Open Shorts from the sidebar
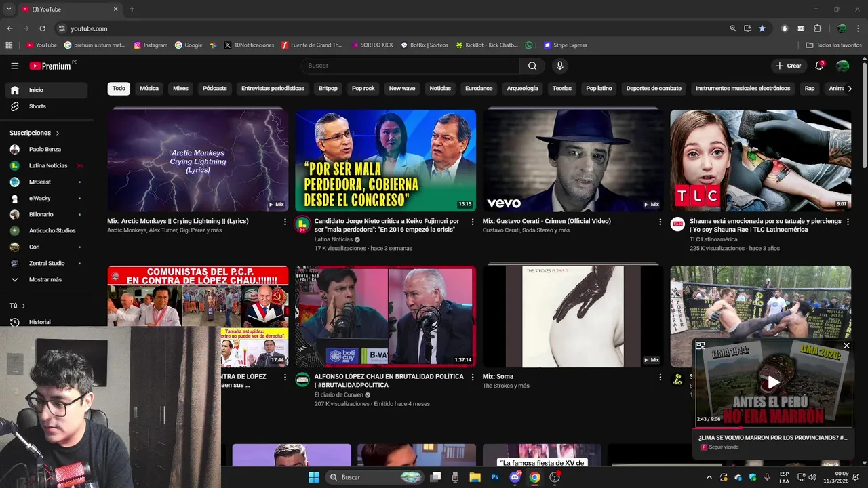Image resolution: width=868 pixels, height=488 pixels. tap(46, 106)
